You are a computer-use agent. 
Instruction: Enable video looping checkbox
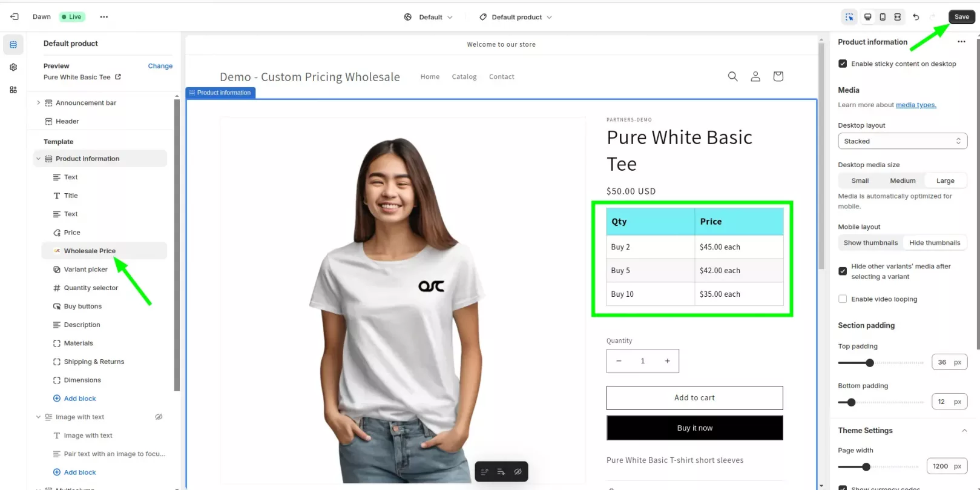click(x=843, y=299)
